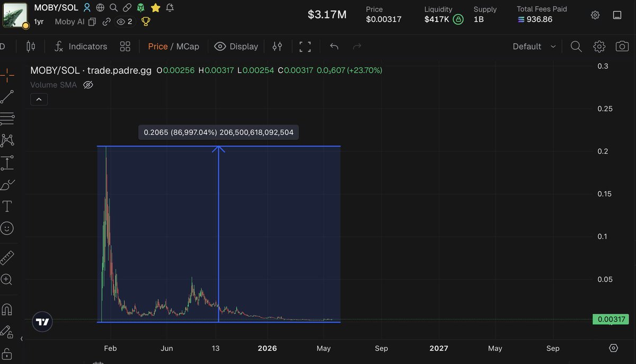This screenshot has height=364, width=636.
Task: Toggle the magnet snap mode
Action: tap(7, 309)
